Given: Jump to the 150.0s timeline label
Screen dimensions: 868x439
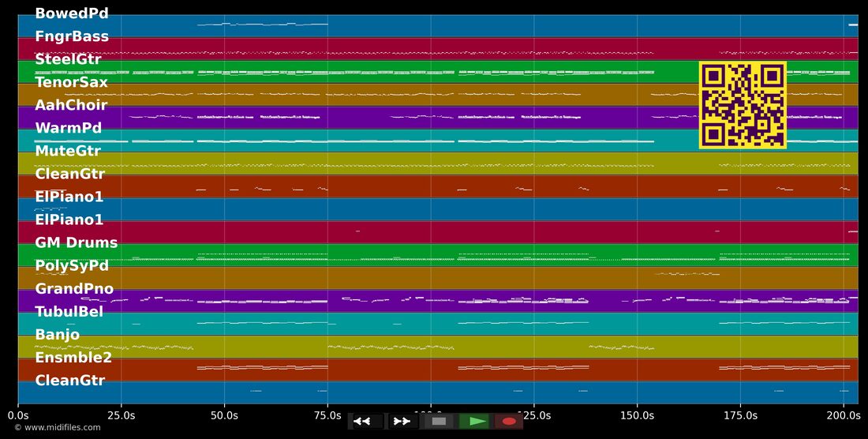Looking at the screenshot, I should pos(637,415).
